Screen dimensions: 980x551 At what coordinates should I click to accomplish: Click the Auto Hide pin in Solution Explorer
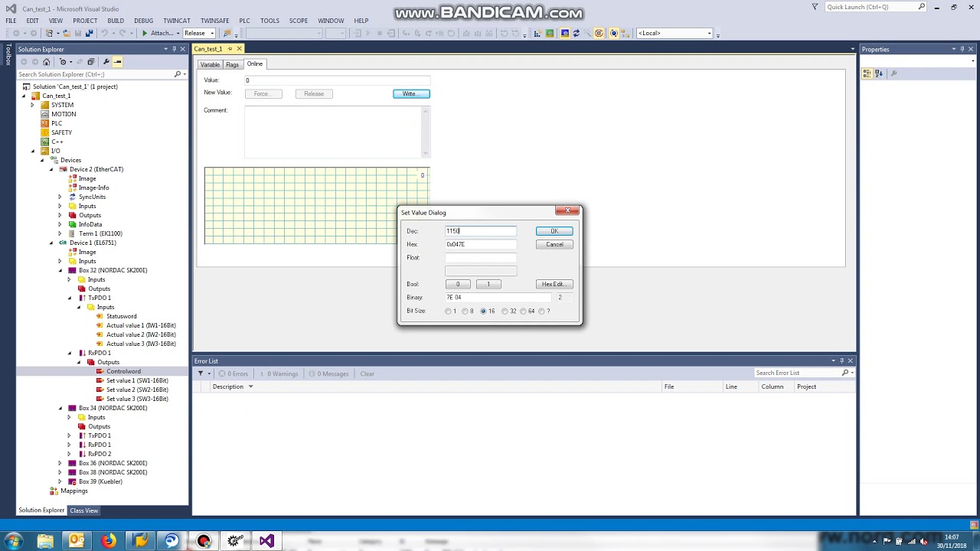[x=174, y=49]
